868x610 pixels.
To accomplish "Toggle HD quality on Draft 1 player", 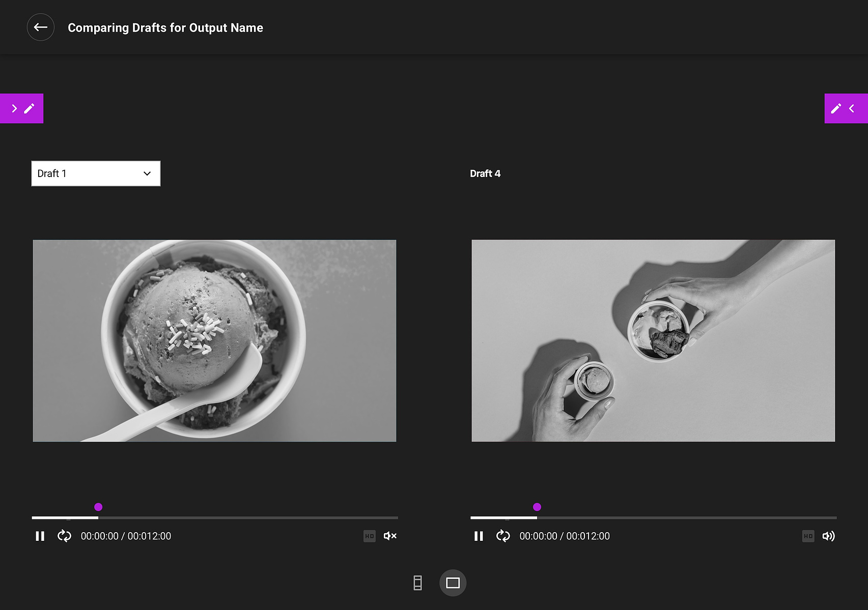I will pyautogui.click(x=370, y=536).
